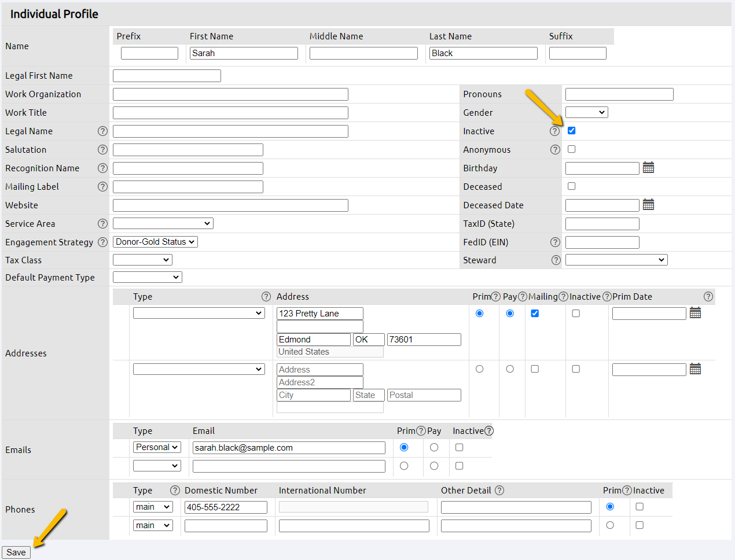The width and height of the screenshot is (735, 560).
Task: View help for the Steward field
Action: [x=555, y=260]
